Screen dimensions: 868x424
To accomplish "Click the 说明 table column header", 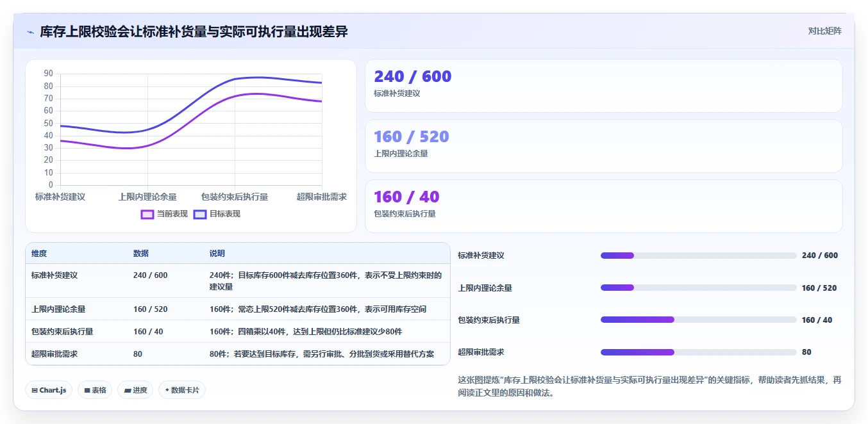I will 217,254.
